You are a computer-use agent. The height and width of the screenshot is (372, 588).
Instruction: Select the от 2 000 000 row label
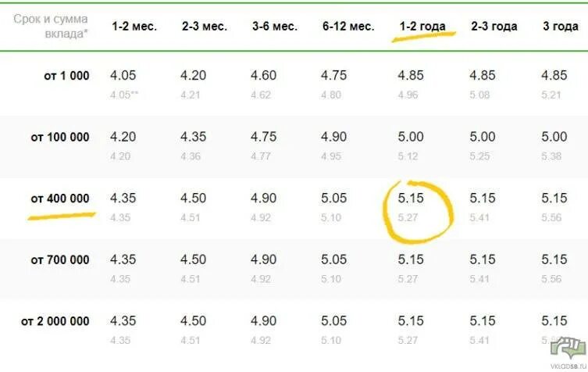(55, 321)
